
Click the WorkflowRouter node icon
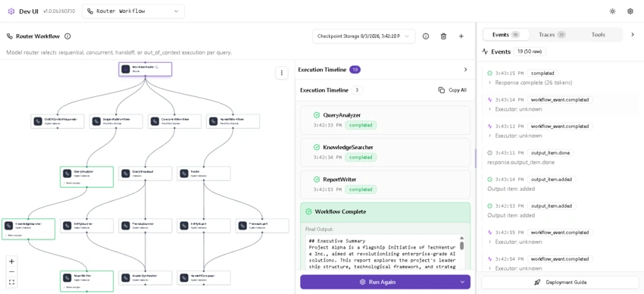point(126,69)
